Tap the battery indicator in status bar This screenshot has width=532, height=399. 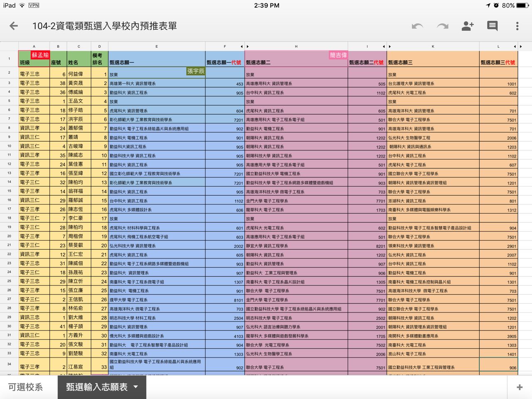coord(522,5)
